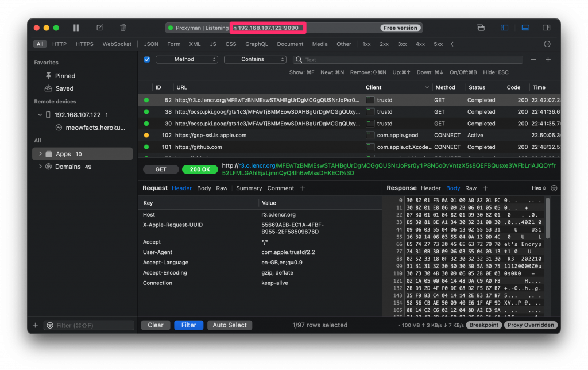Image resolution: width=588 pixels, height=370 pixels.
Task: Sort by the Client column chevron
Action: pyautogui.click(x=427, y=87)
